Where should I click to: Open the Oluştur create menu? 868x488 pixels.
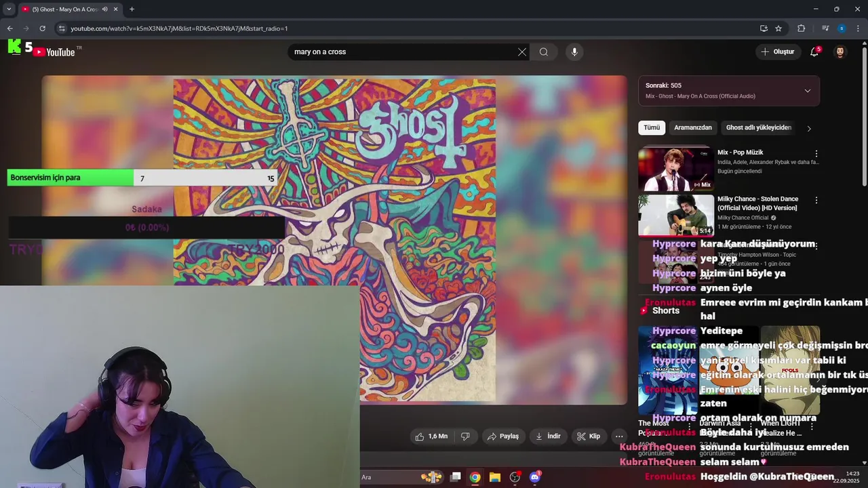[x=777, y=52]
